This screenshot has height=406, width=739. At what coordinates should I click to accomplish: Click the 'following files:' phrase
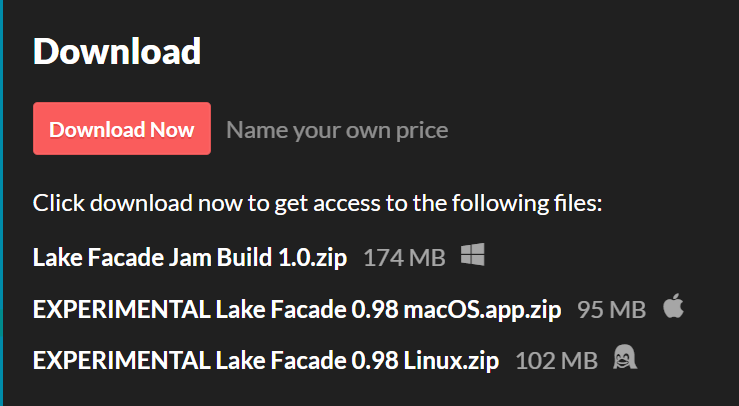pyautogui.click(x=527, y=203)
